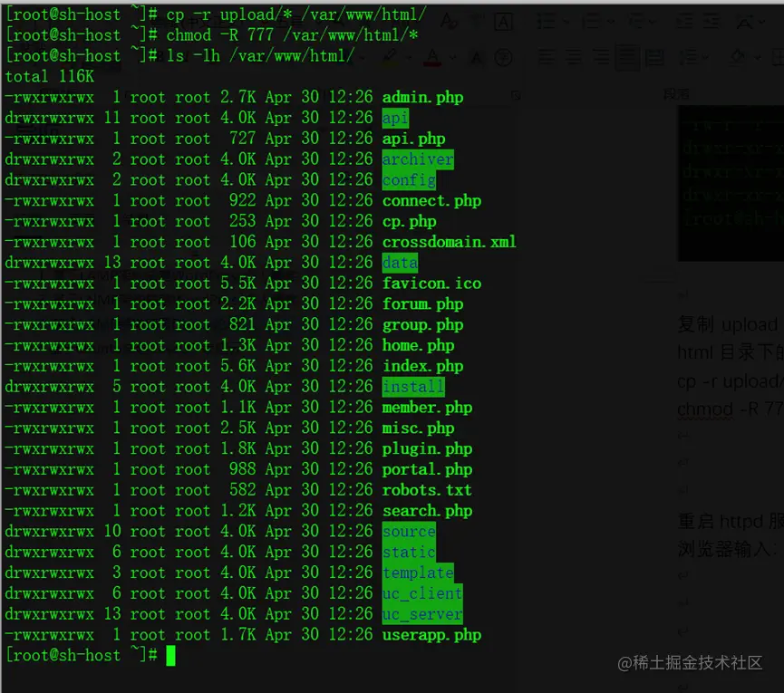This screenshot has height=693, width=784.
Task: Click the member.php file name
Action: tap(427, 408)
